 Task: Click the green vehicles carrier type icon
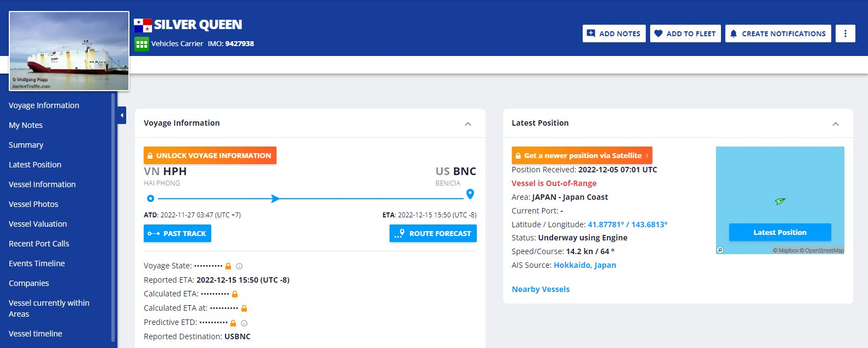point(142,44)
